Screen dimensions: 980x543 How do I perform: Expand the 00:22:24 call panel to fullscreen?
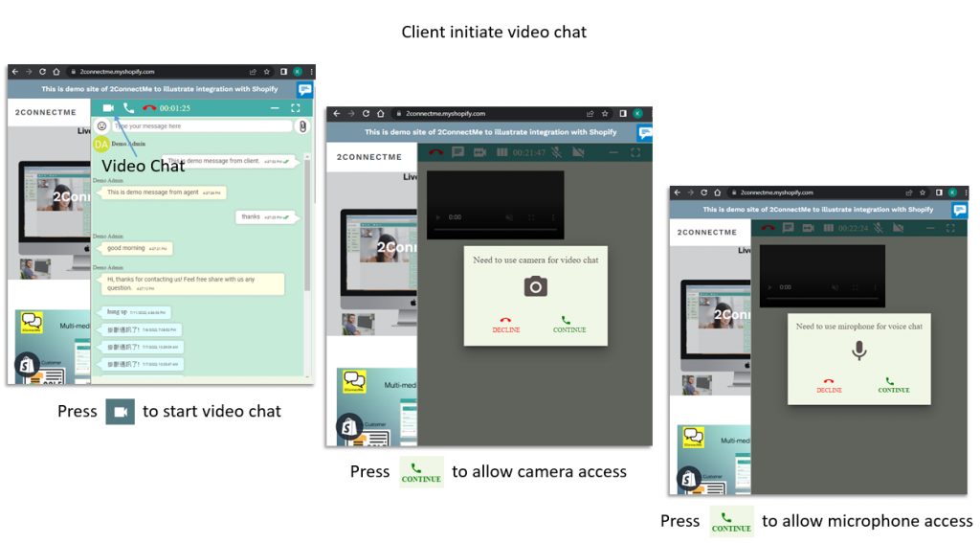(x=950, y=228)
